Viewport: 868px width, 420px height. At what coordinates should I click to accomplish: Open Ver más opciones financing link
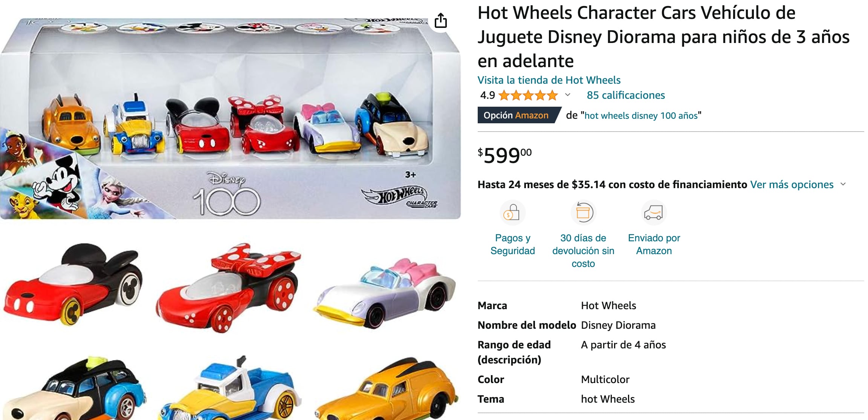(792, 184)
